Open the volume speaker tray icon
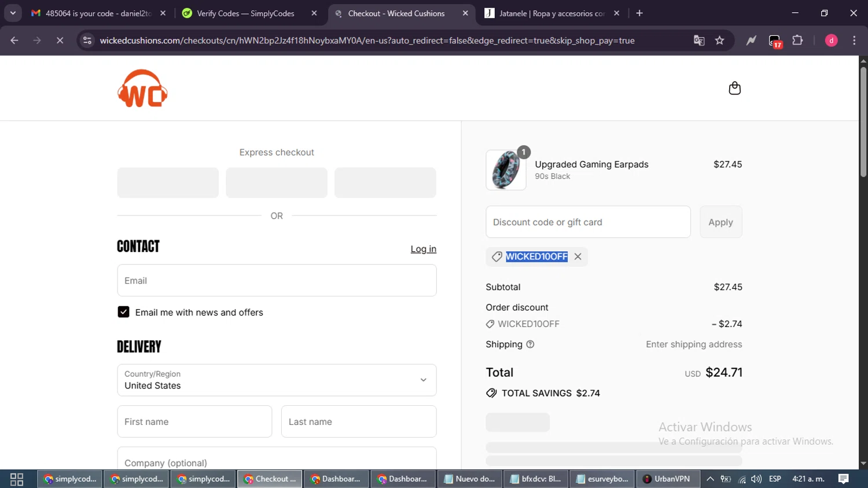The height and width of the screenshot is (488, 868). [756, 479]
